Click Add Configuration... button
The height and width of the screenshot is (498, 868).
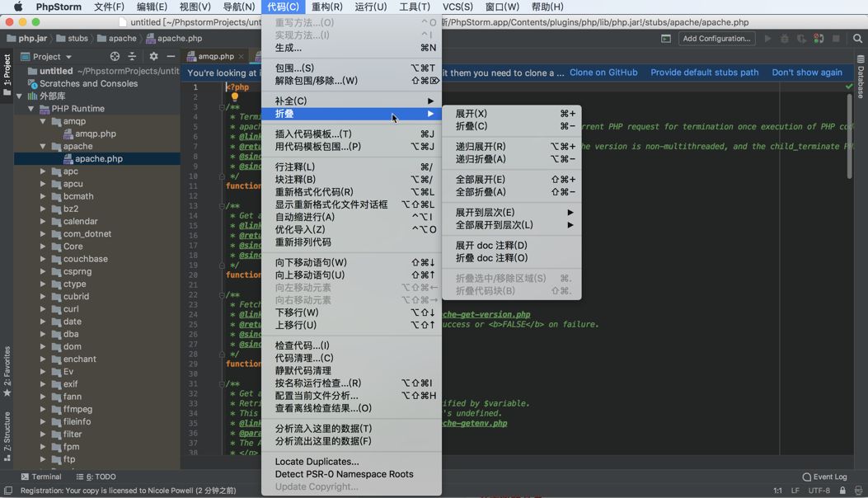716,39
